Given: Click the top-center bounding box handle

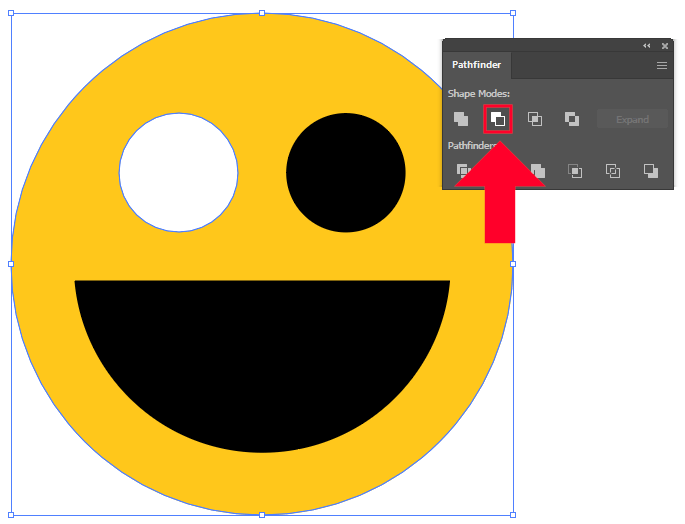Looking at the screenshot, I should click(262, 13).
